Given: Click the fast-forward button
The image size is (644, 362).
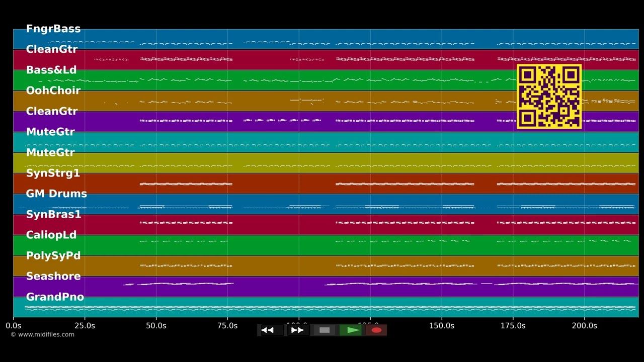Looking at the screenshot, I should [x=298, y=330].
